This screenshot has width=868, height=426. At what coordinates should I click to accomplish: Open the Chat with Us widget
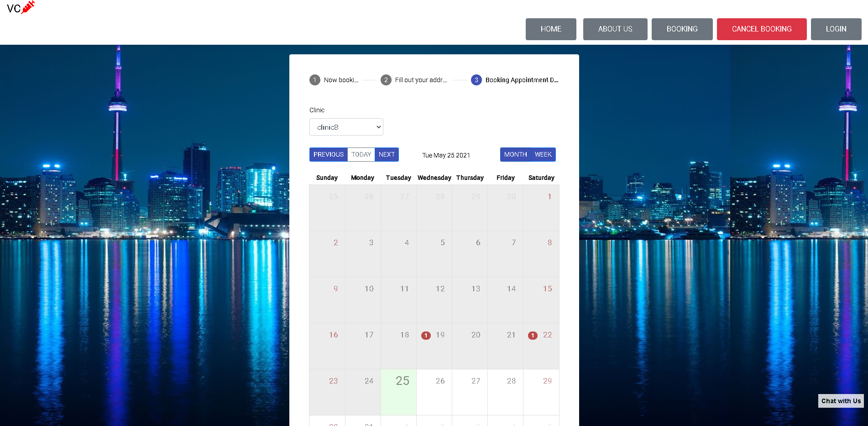click(841, 401)
